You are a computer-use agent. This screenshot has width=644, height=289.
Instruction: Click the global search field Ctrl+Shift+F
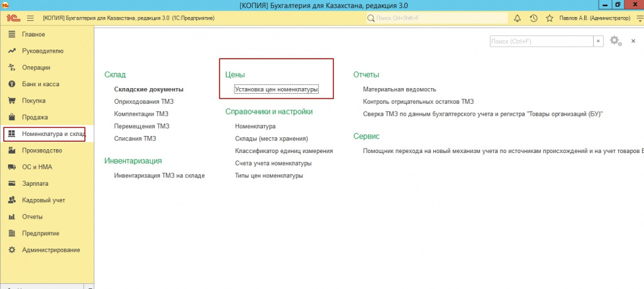(x=436, y=18)
